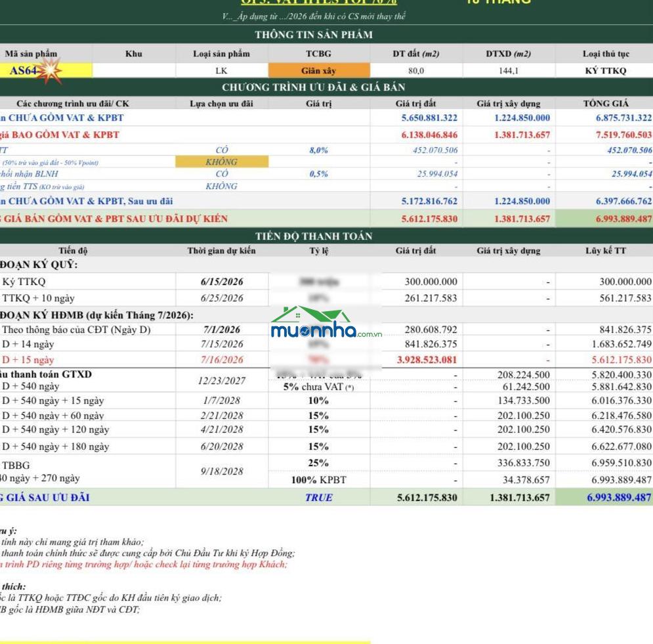653x644 pixels.
Task: Select post-discount total 6.397.666.762
Action: [623, 201]
